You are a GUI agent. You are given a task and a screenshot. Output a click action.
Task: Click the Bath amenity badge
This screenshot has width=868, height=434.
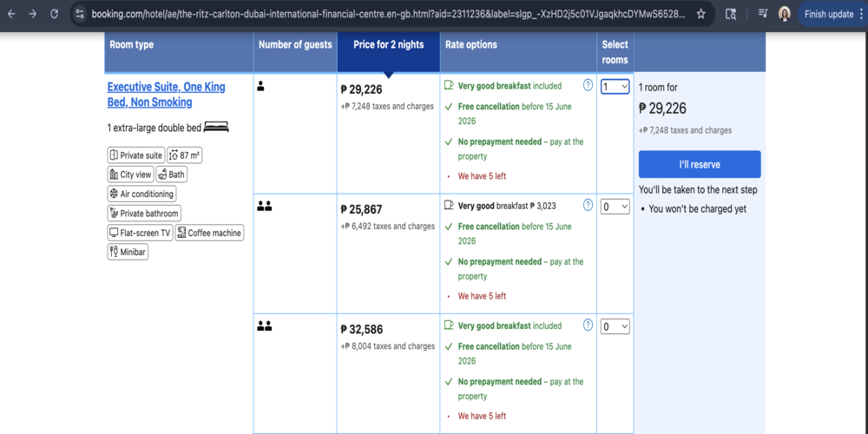pos(172,174)
